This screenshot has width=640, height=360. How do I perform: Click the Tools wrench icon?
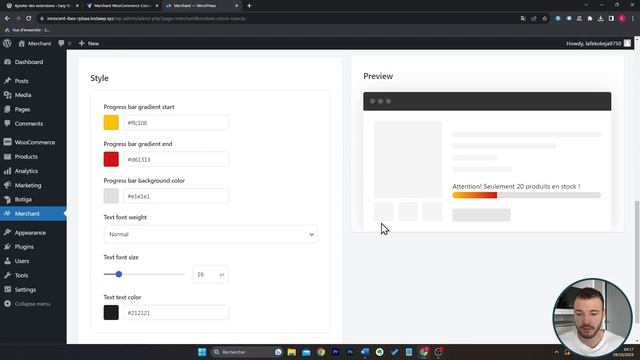7,276
